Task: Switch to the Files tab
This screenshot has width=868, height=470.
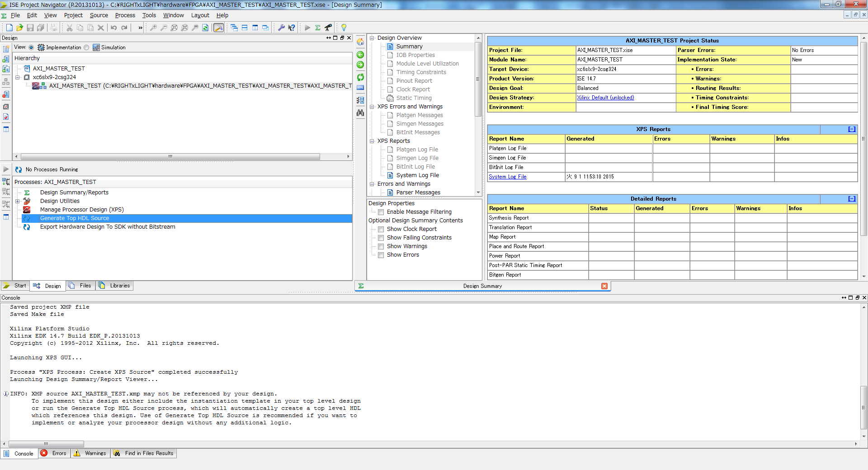Action: click(80, 286)
